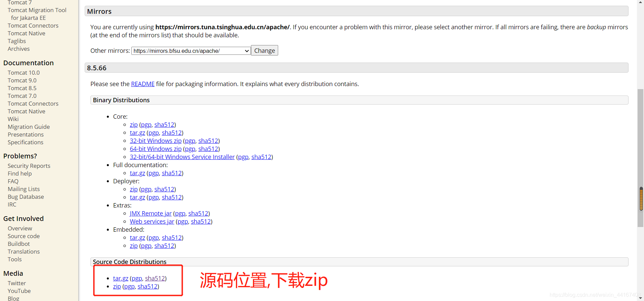Open the README link
This screenshot has width=644, height=301.
143,84
